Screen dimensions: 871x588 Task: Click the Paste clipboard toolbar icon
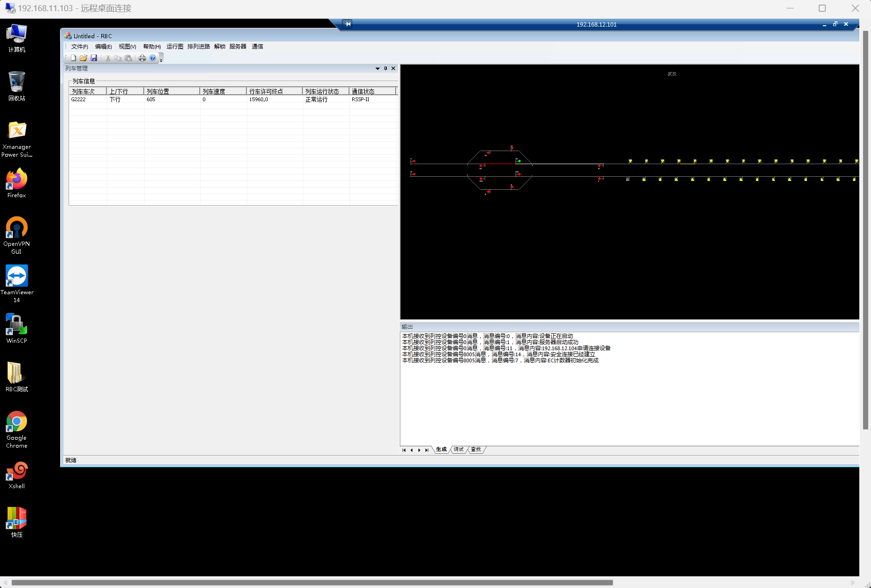pyautogui.click(x=128, y=58)
